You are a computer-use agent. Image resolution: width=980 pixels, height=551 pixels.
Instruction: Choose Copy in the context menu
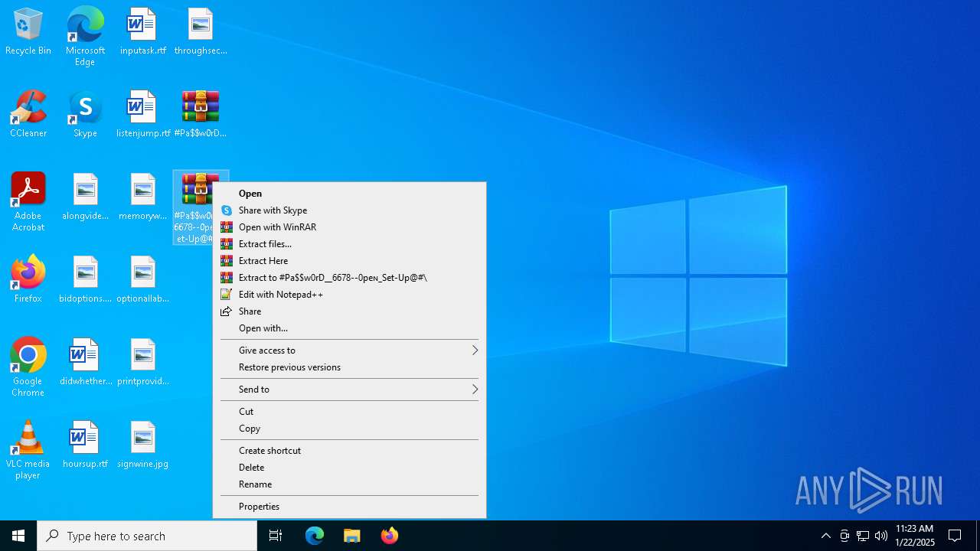(x=349, y=429)
